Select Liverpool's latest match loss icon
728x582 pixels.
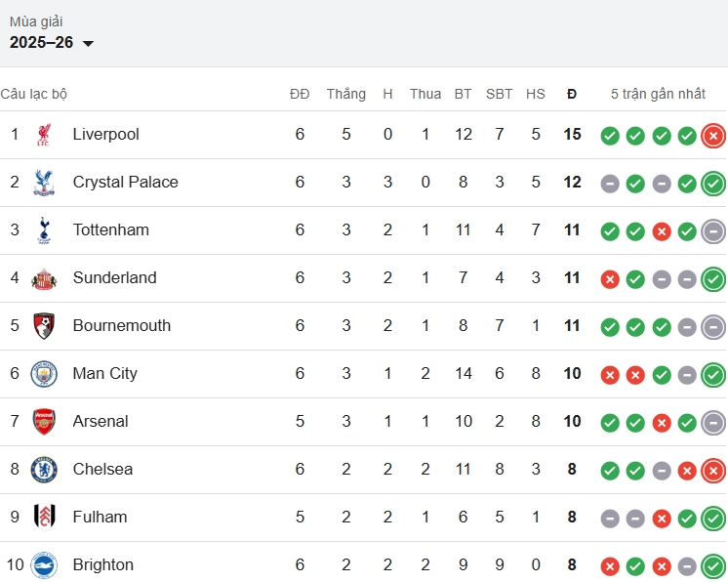coord(713,136)
